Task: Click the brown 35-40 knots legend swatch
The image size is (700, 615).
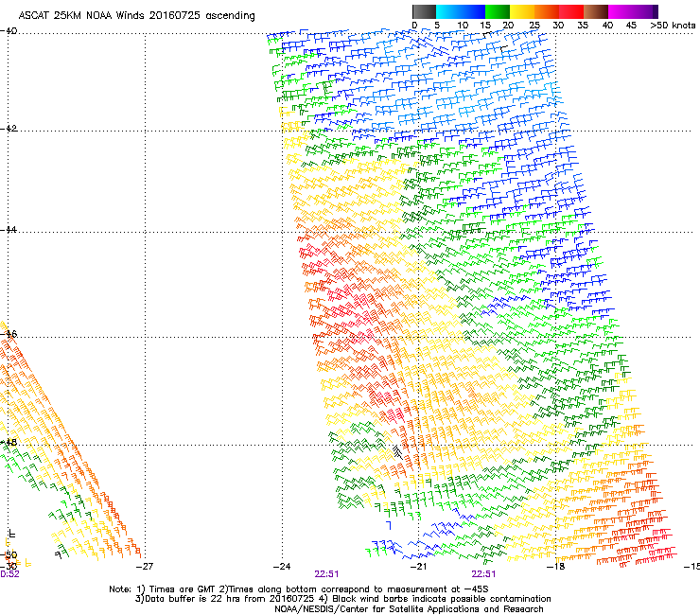Action: (x=596, y=11)
